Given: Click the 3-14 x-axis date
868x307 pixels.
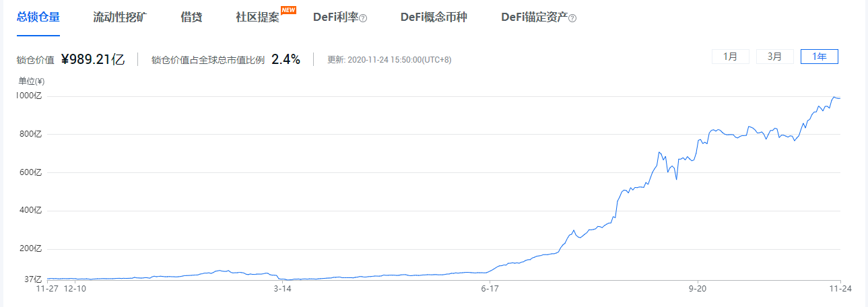Looking at the screenshot, I should 283,288.
